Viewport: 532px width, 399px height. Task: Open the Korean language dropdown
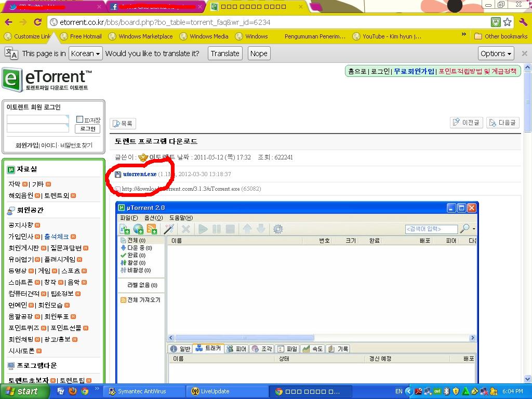coord(86,54)
